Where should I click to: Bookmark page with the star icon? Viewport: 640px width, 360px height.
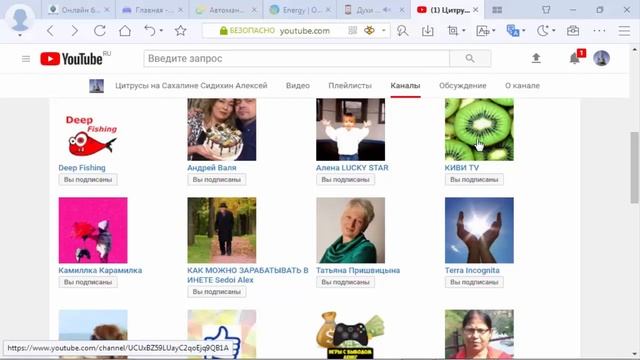point(180,31)
